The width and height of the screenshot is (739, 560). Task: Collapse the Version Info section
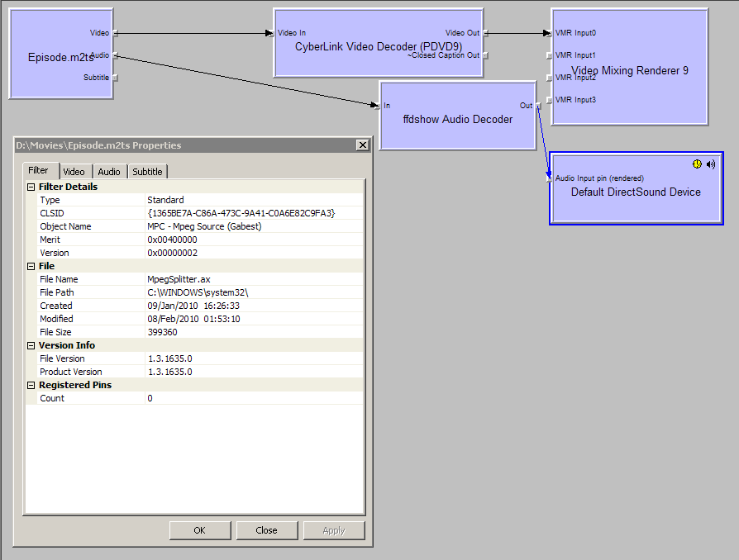31,346
